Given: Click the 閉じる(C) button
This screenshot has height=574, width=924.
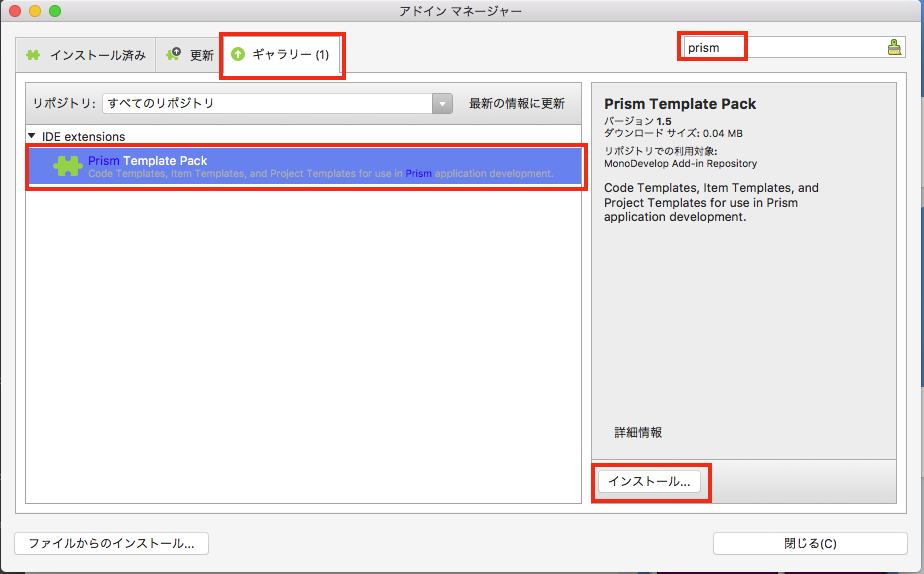Looking at the screenshot, I should [x=810, y=543].
